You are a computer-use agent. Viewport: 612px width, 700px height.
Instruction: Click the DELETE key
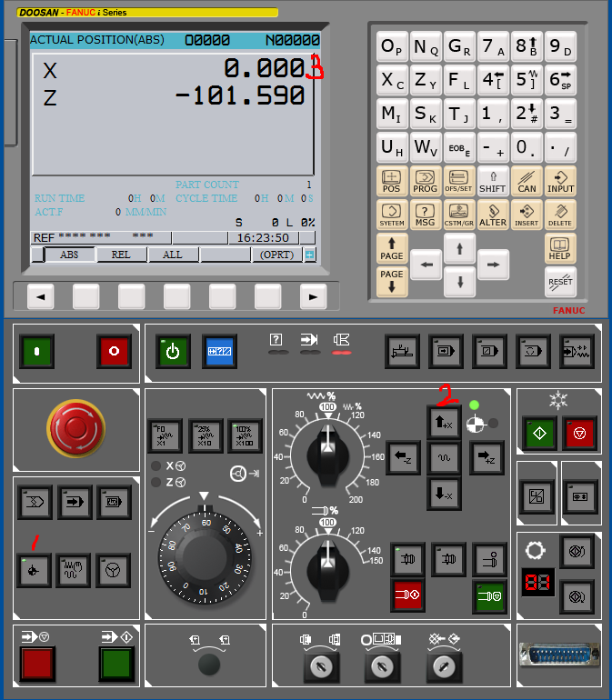point(561,215)
